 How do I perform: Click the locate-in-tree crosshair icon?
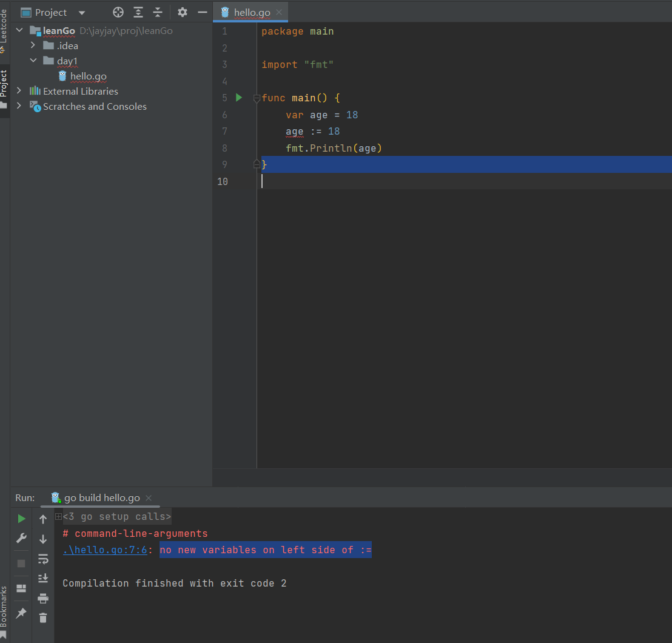click(x=118, y=12)
